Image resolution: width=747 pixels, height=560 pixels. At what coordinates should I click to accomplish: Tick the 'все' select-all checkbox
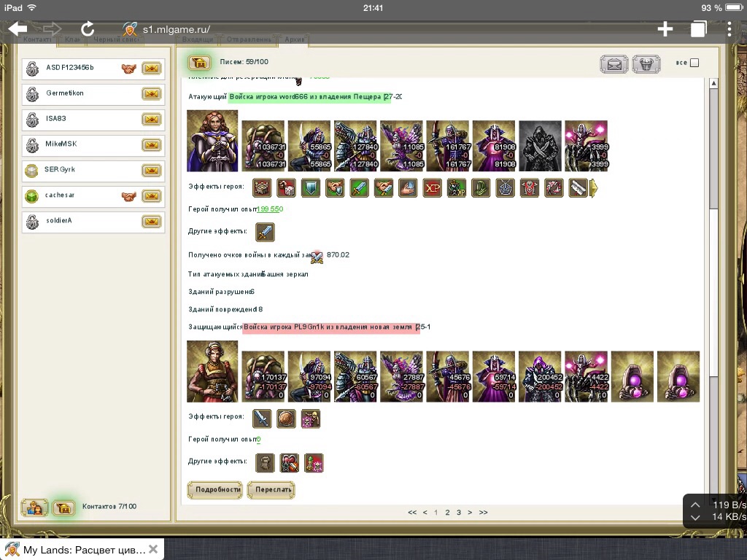click(x=694, y=63)
